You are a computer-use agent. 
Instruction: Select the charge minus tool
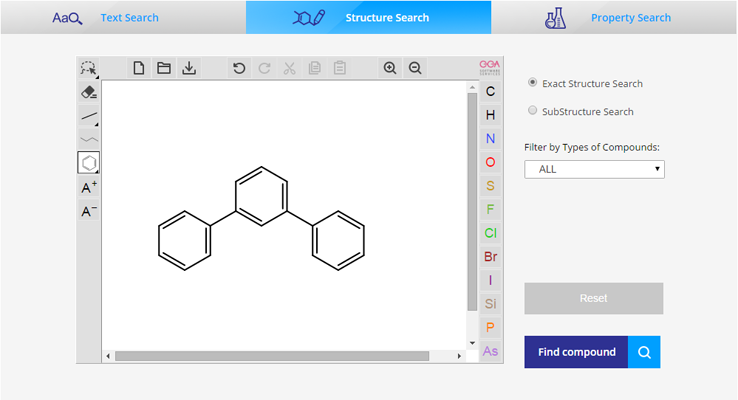tap(88, 211)
